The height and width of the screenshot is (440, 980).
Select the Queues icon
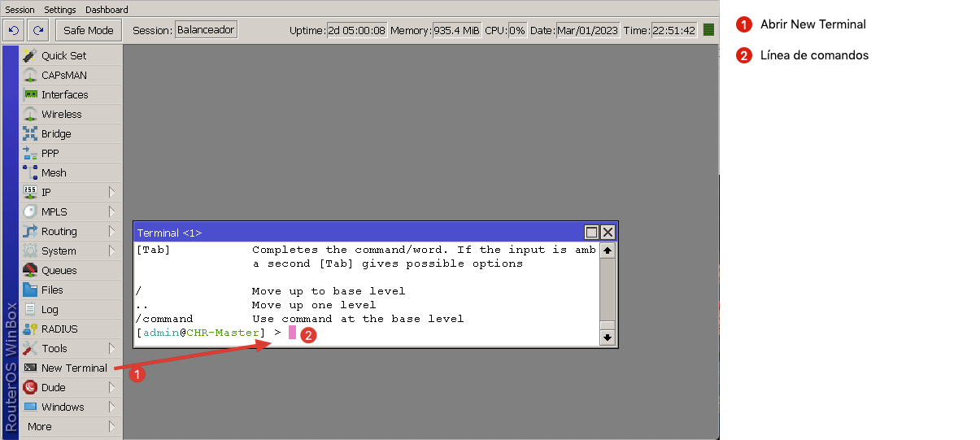click(30, 270)
